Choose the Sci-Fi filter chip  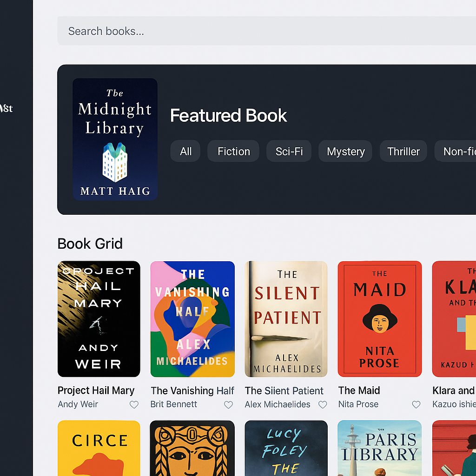tap(289, 151)
